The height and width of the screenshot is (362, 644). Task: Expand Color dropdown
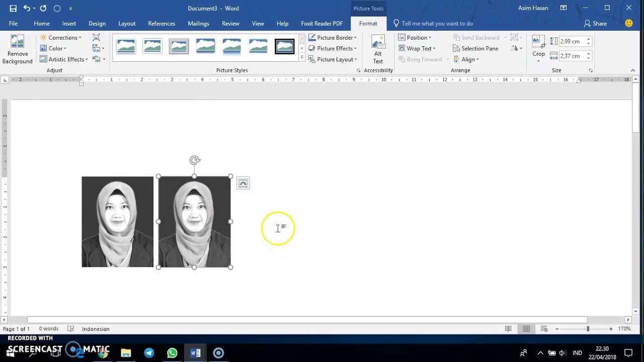[x=53, y=48]
